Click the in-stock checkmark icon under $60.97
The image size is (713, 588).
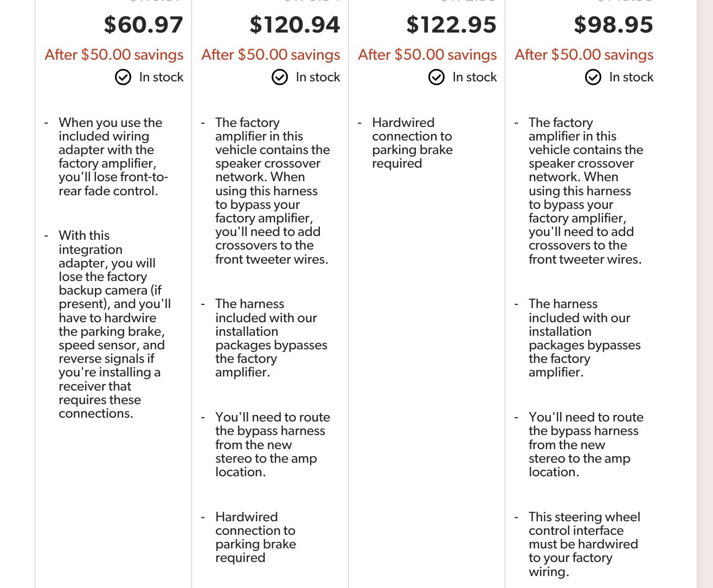click(x=123, y=78)
